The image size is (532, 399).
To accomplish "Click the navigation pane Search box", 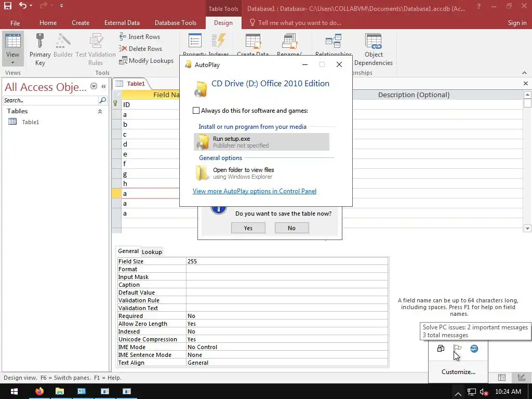I will point(50,100).
